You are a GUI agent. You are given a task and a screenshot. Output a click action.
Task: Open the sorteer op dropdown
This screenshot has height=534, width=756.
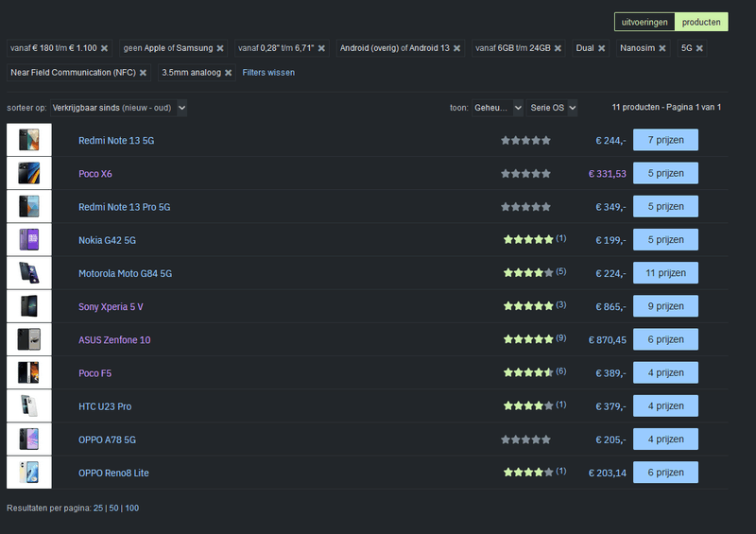[119, 108]
